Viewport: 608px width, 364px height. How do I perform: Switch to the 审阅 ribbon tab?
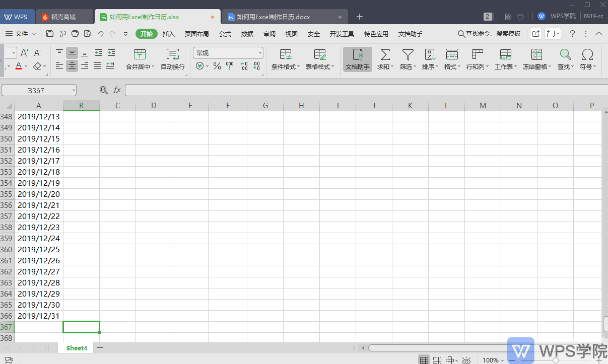pyautogui.click(x=269, y=34)
